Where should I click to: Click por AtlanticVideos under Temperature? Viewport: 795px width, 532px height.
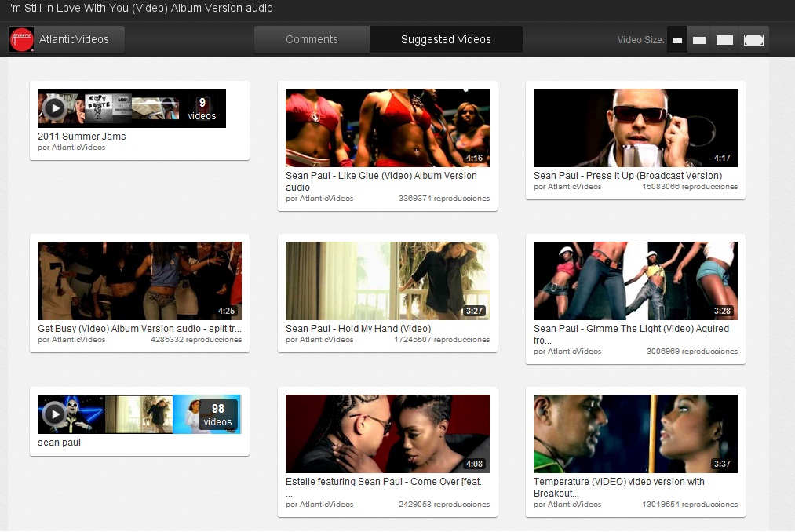coord(567,505)
